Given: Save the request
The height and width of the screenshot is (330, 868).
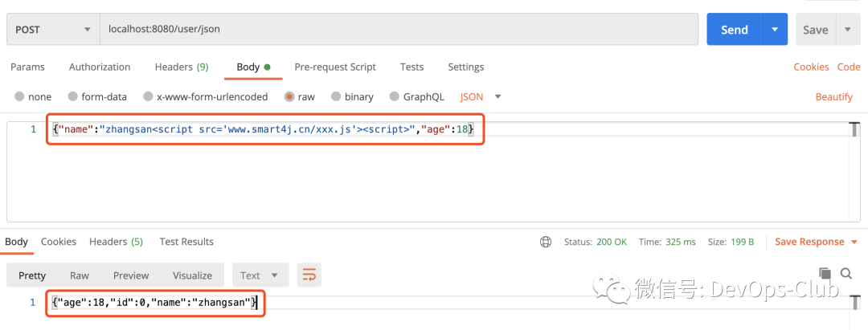Looking at the screenshot, I should pos(816,30).
